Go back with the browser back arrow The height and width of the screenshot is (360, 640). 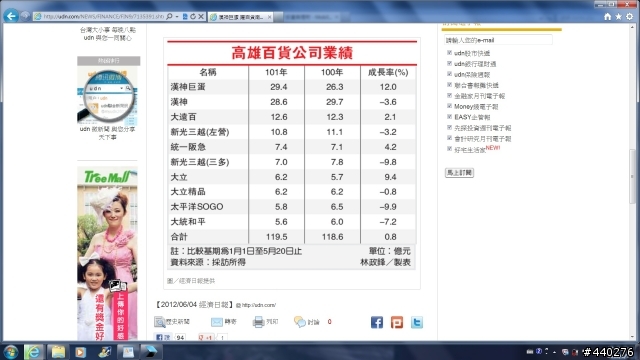[x=11, y=16]
